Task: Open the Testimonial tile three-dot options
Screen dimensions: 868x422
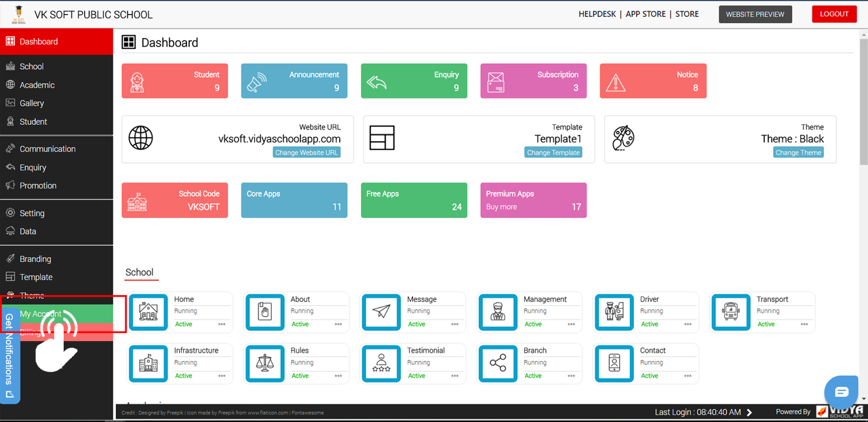Action: (x=455, y=376)
